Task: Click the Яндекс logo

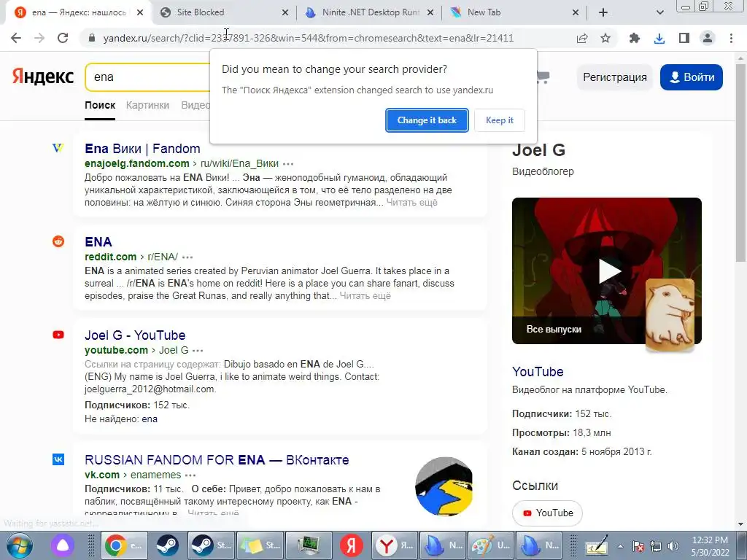Action: 43,77
